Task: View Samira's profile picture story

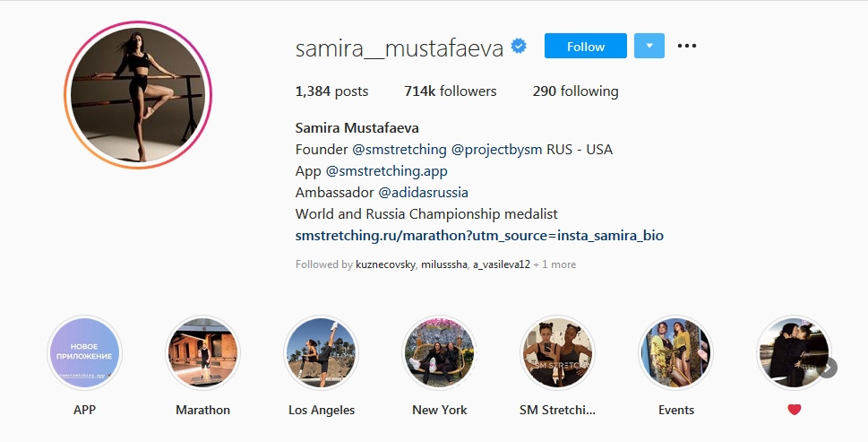Action: [x=138, y=95]
